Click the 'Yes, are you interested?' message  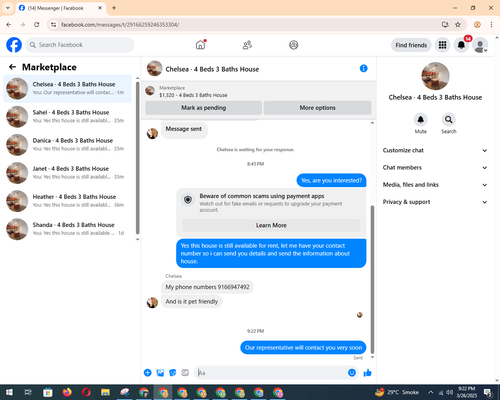(331, 180)
